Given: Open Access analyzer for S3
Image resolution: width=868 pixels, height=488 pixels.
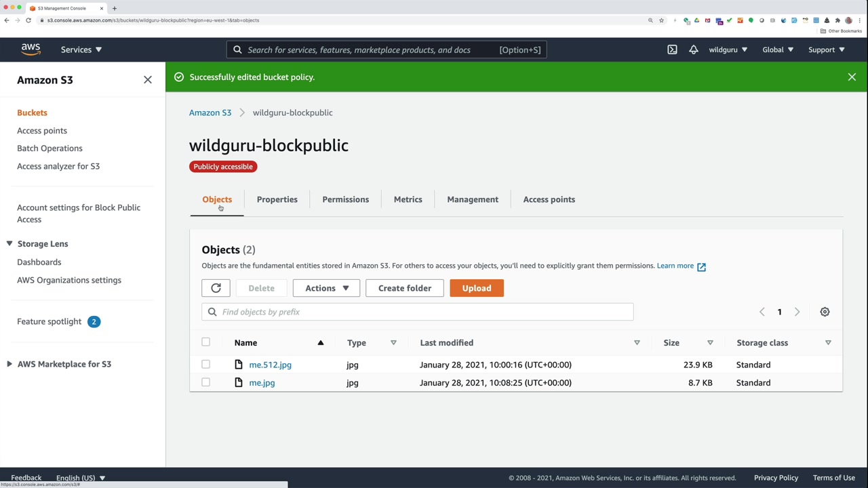Looking at the screenshot, I should point(58,166).
